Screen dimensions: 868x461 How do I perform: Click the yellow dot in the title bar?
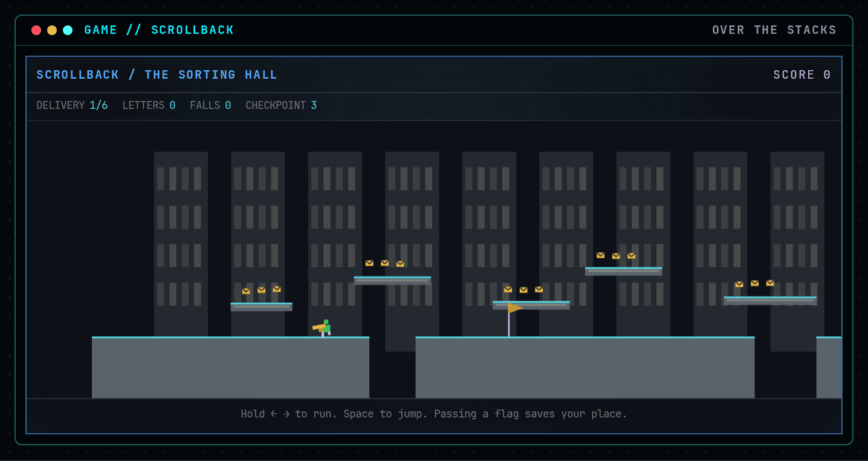(52, 30)
